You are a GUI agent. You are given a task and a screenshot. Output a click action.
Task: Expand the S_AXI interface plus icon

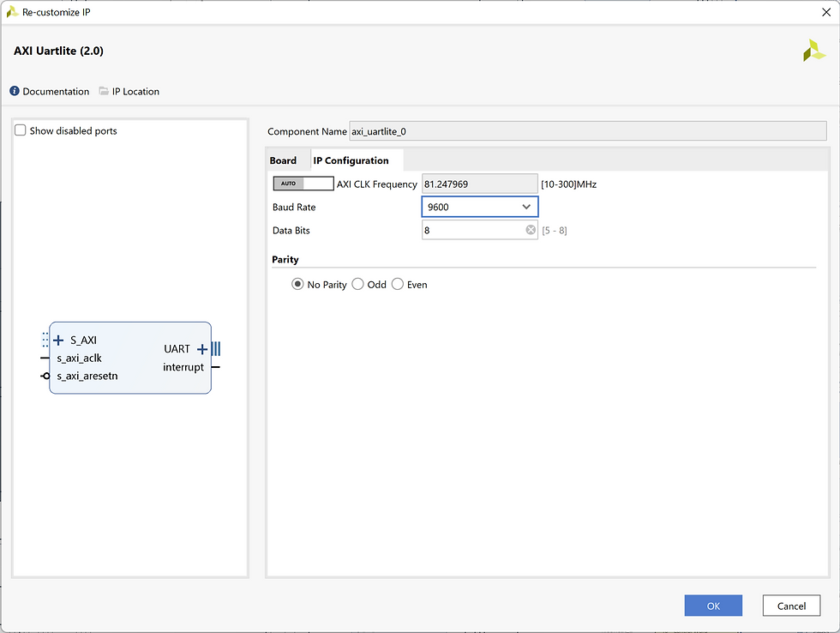click(x=58, y=340)
